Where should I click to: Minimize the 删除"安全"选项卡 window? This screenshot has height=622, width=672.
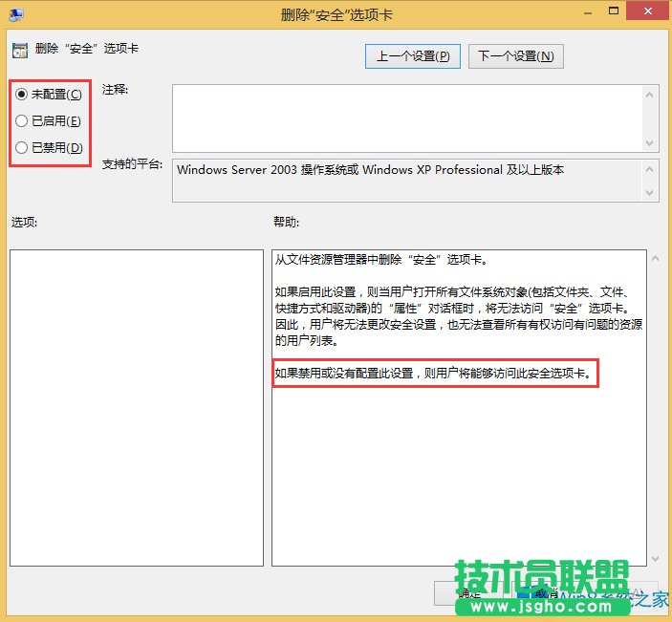(588, 12)
